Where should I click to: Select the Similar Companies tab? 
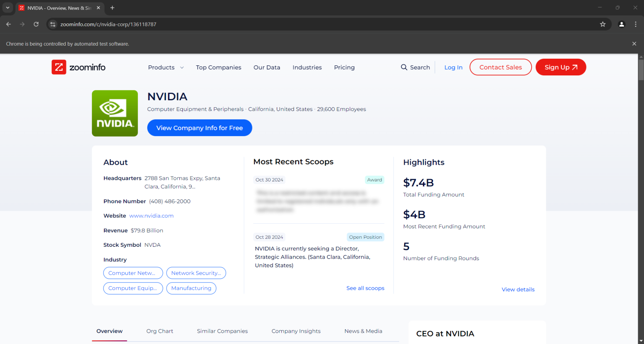pyautogui.click(x=222, y=331)
